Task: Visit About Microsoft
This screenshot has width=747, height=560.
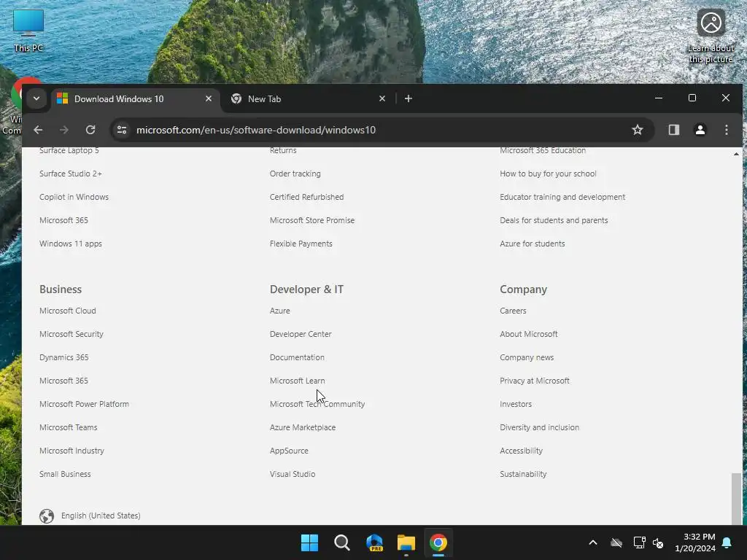Action: click(x=529, y=334)
